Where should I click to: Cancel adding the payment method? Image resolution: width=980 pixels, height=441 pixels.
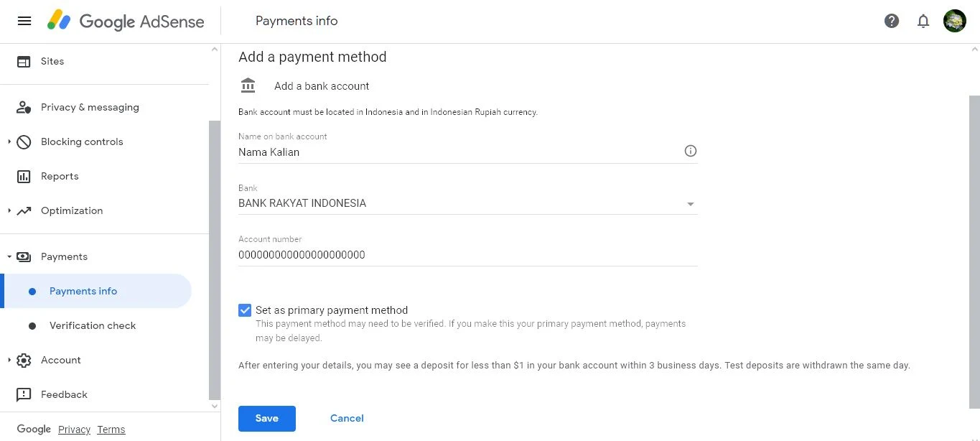click(347, 418)
